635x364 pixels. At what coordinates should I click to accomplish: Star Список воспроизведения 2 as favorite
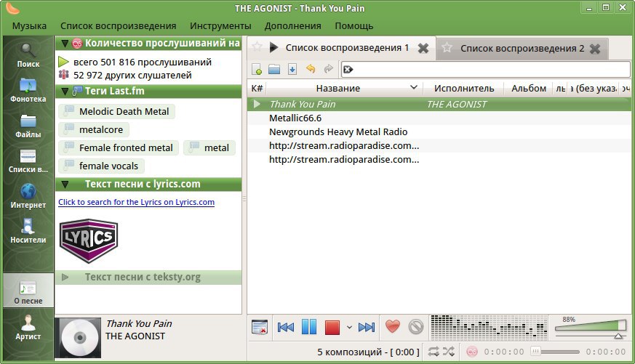(447, 48)
